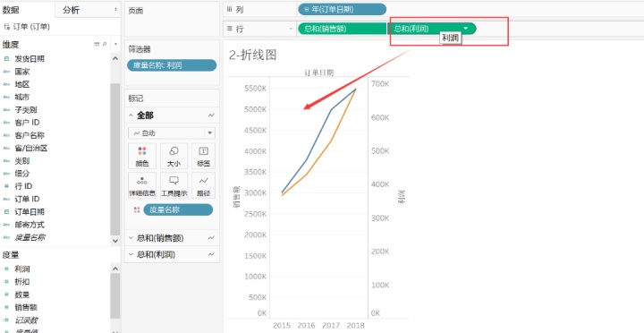Select the 订单日期 dimension field
This screenshot has height=333, width=644.
click(30, 212)
